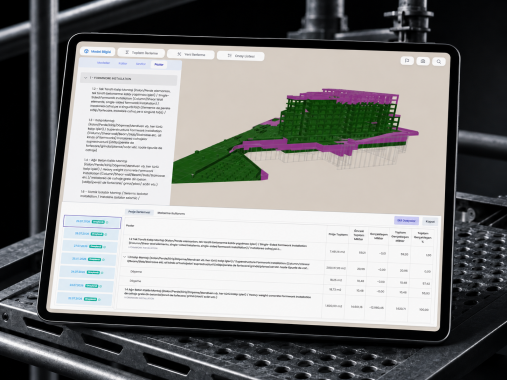Click the Pozlar column header in table
507x380 pixels.
click(x=130, y=226)
